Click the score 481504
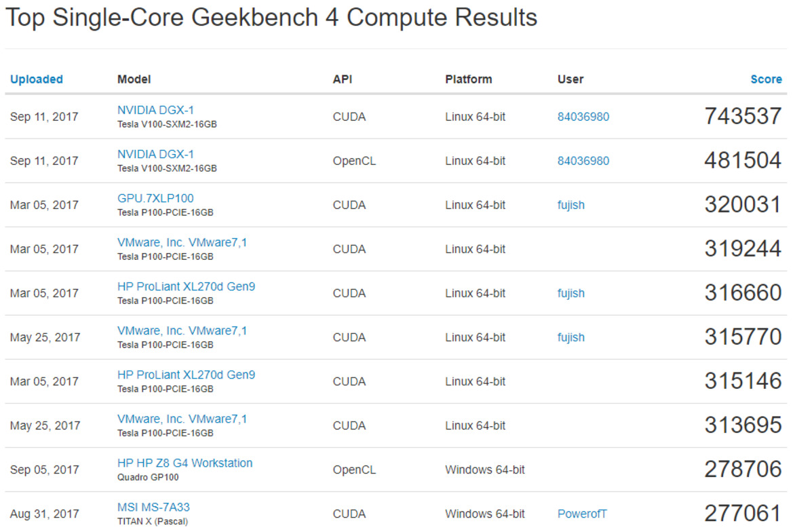The image size is (793, 532). click(x=743, y=160)
